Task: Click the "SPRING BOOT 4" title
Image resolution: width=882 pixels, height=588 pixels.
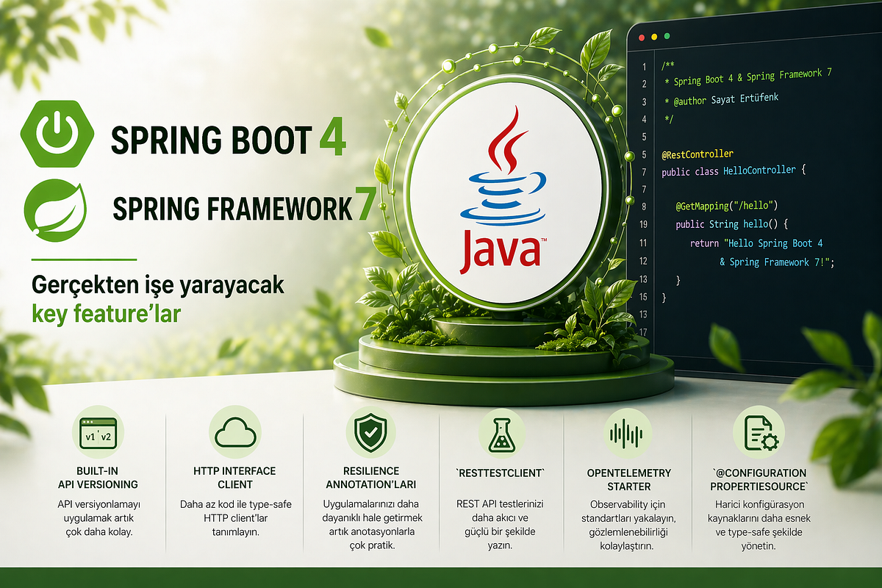Action: point(228,138)
